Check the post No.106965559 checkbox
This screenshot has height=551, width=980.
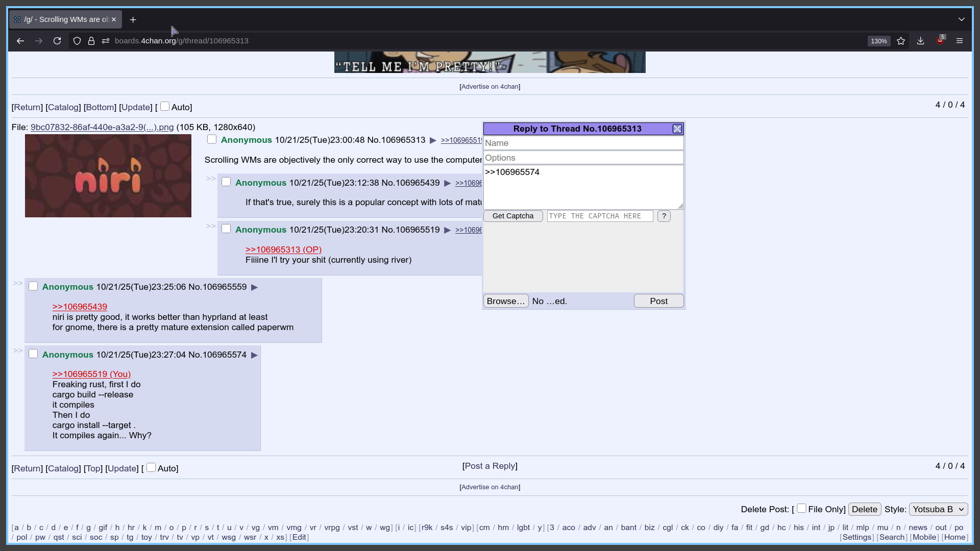[33, 286]
